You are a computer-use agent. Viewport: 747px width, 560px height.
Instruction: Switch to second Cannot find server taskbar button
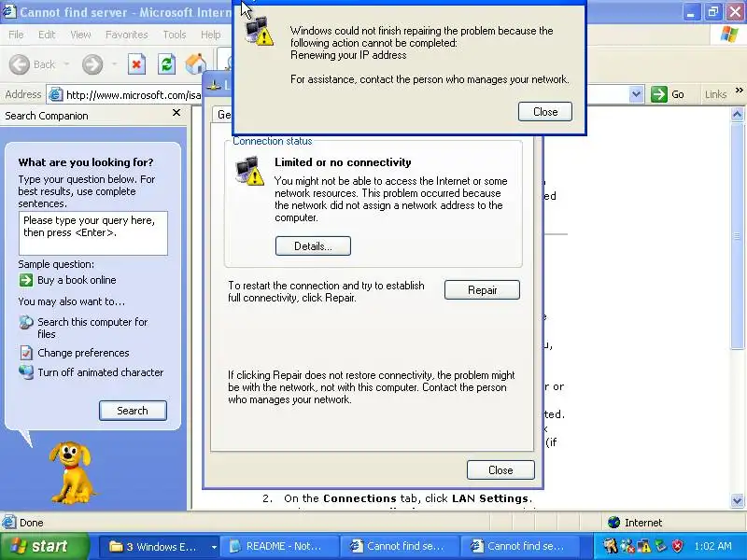coord(520,546)
